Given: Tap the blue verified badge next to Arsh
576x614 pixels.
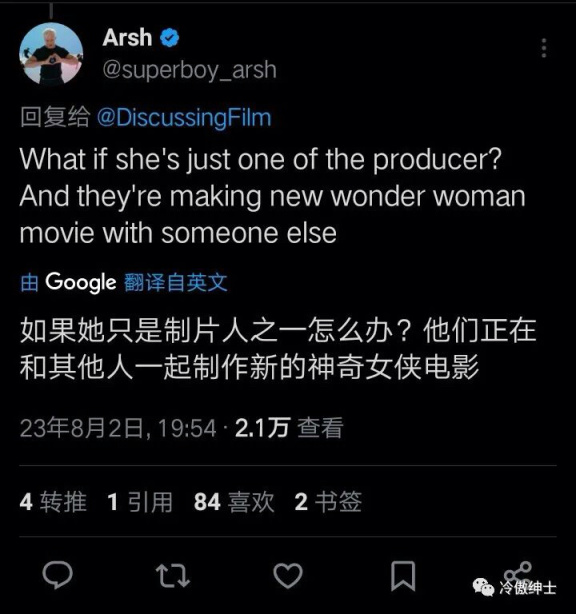Looking at the screenshot, I should (x=170, y=38).
